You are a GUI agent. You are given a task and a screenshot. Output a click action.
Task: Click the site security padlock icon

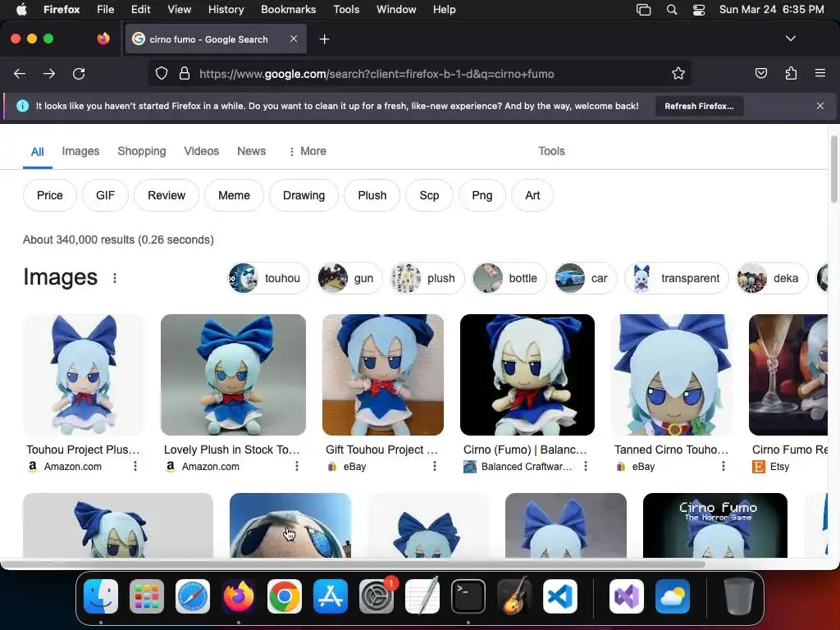[x=185, y=73]
